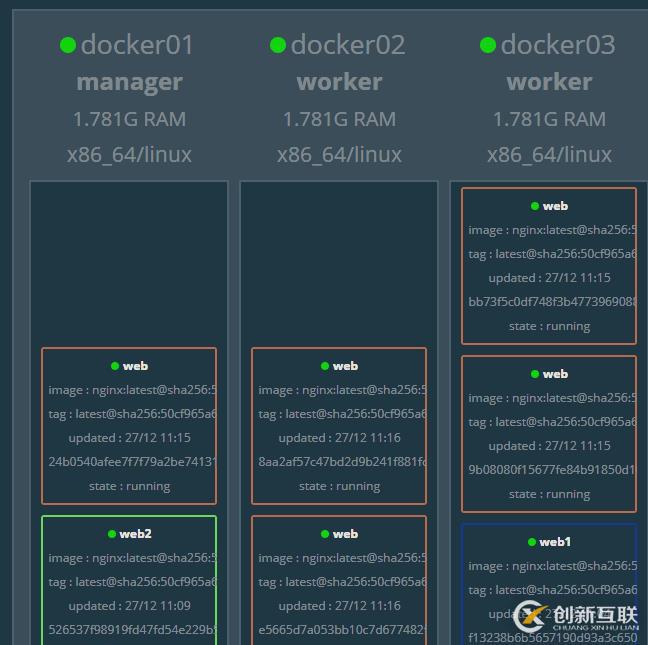Click the green status dot beside docker02
Viewport: 648px width, 645px height.
(278, 45)
